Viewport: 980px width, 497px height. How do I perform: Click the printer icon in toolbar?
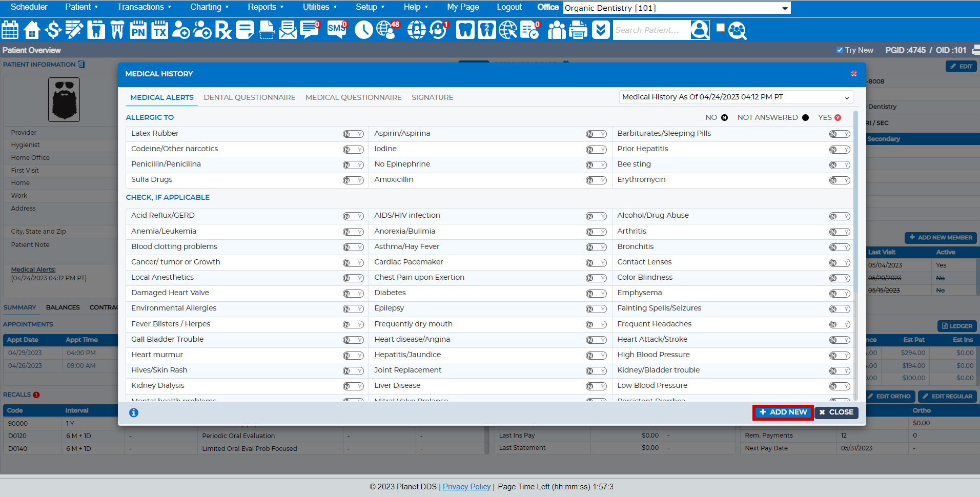coord(578,30)
